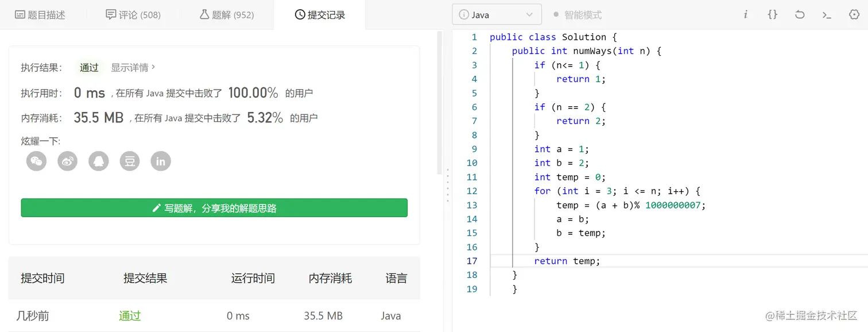Click line number 17 in gutter
The height and width of the screenshot is (332, 868).
[472, 261]
